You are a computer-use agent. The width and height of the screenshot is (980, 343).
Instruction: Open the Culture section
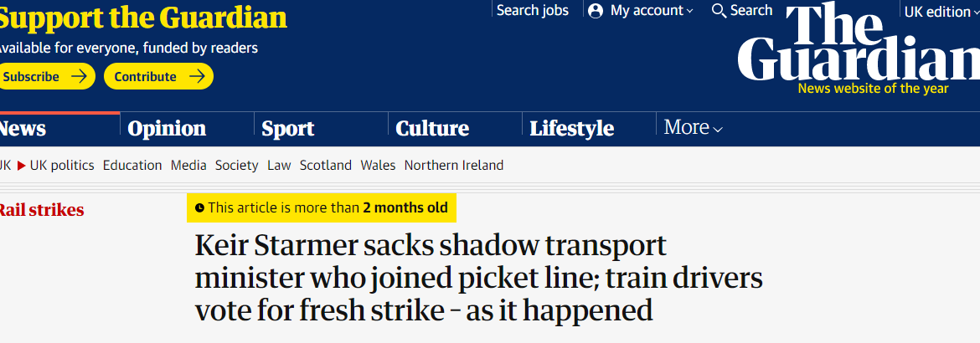(x=432, y=129)
